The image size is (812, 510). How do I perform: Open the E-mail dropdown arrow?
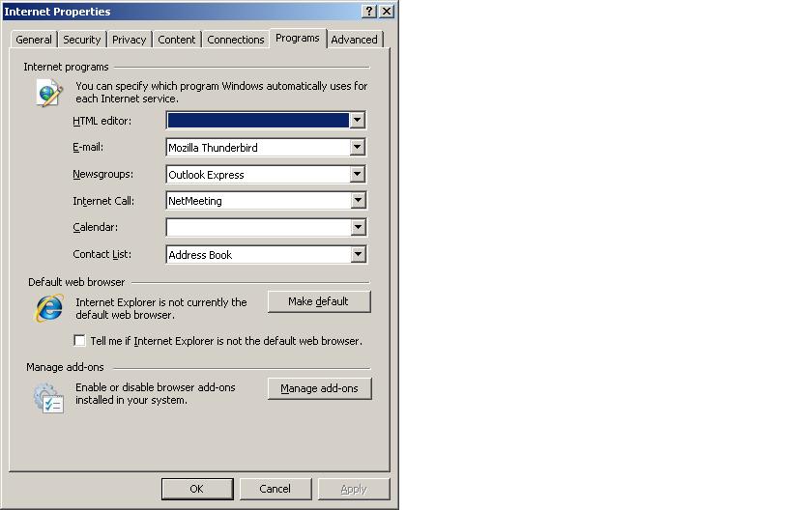358,147
